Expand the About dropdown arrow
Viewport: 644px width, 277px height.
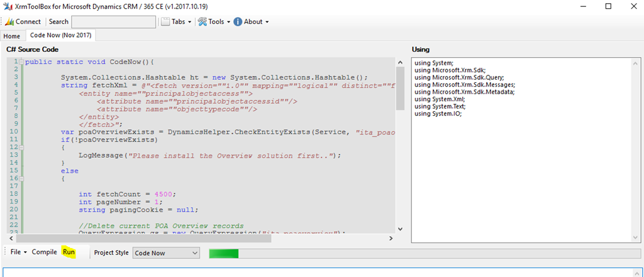pos(267,22)
